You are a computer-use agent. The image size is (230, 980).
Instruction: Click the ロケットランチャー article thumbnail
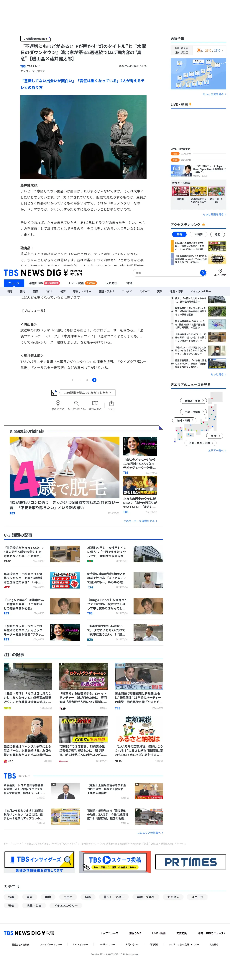point(83,676)
